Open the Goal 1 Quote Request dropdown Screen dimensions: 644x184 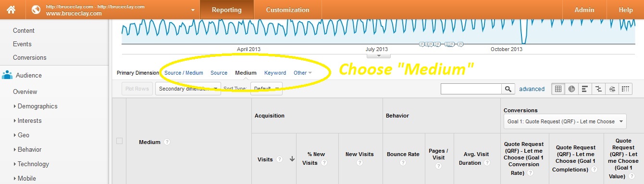(565, 121)
